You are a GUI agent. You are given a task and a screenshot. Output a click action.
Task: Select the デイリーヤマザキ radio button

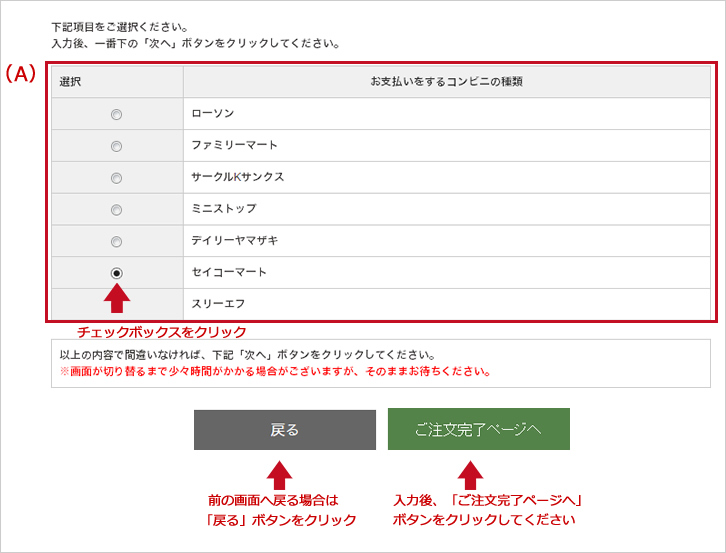(x=116, y=242)
